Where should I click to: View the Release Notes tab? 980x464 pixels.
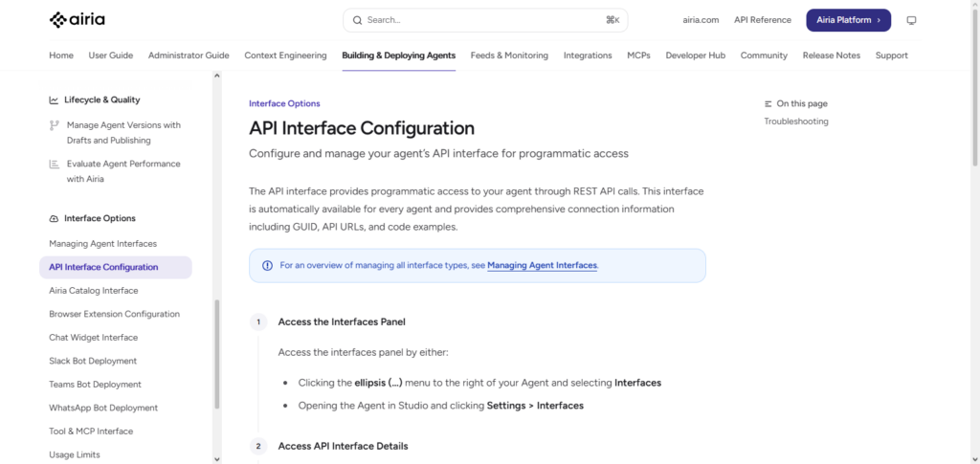832,55
